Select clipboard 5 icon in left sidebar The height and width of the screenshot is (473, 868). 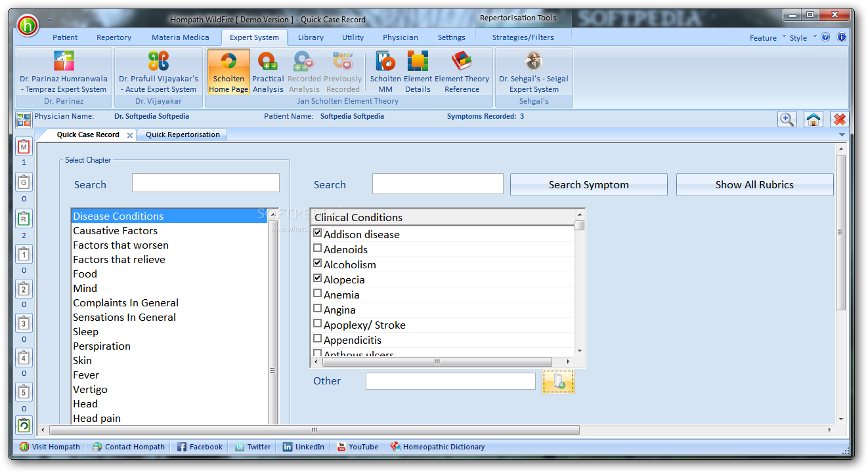24,392
